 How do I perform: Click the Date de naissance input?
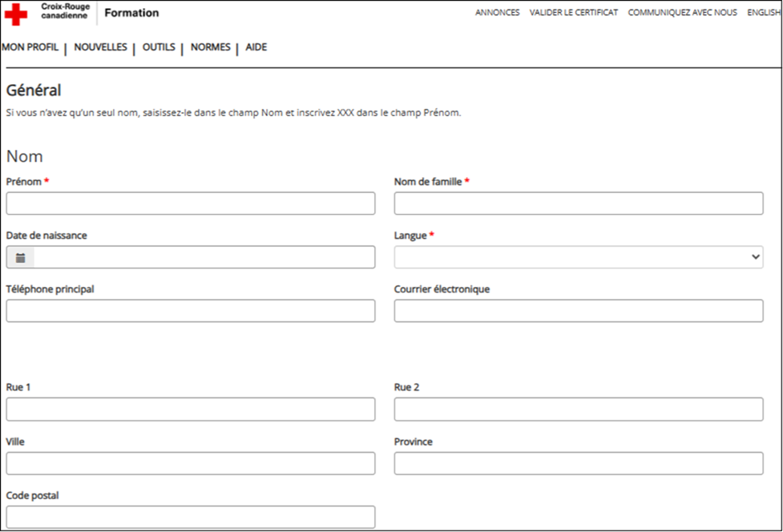click(204, 257)
